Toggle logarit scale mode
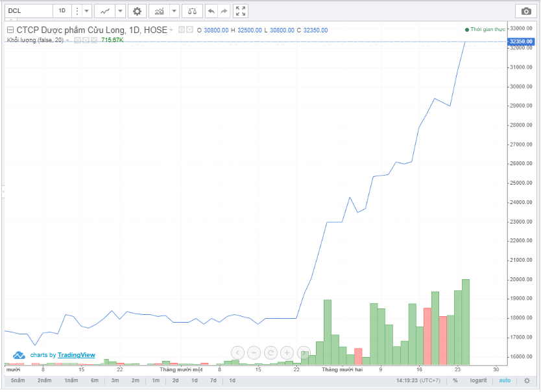541x392 pixels. [x=478, y=380]
